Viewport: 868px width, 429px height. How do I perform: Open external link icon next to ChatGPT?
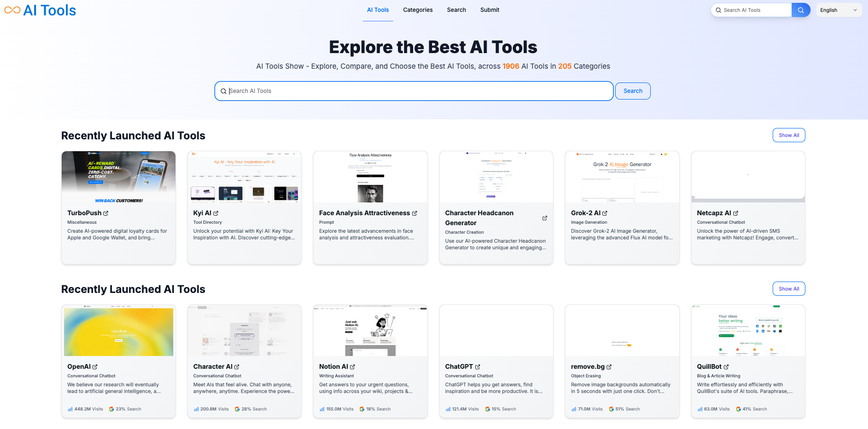pyautogui.click(x=478, y=367)
